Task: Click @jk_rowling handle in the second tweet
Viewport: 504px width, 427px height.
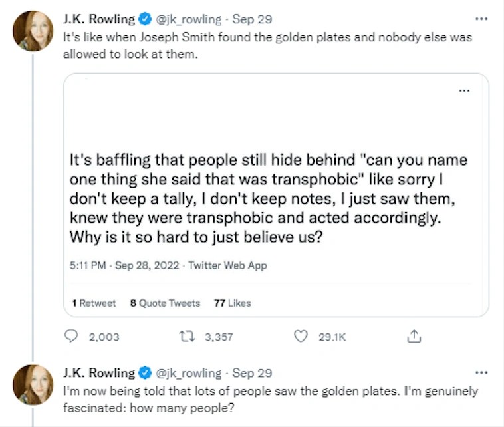Action: point(188,373)
